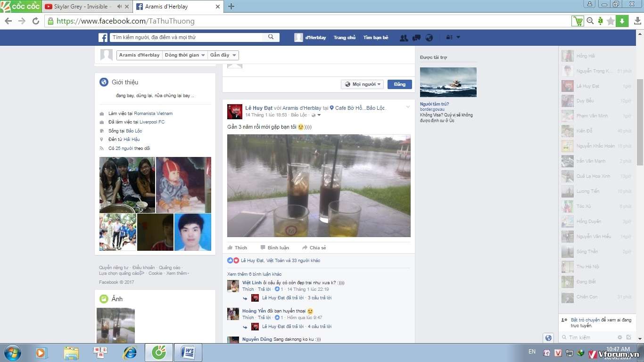Like the post by Lê Huy Đạt

[237, 247]
